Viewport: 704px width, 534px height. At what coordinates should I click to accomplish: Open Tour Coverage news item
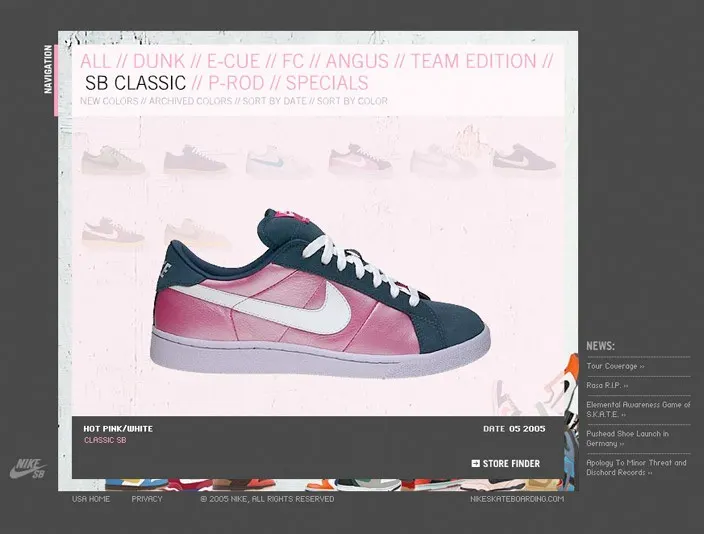[x=615, y=366]
